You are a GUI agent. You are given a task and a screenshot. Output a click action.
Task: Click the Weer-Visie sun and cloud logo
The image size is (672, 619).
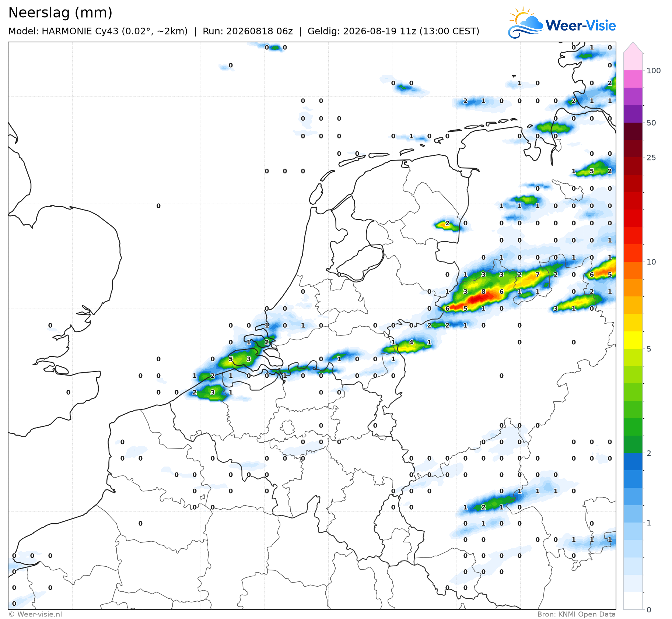(x=526, y=22)
